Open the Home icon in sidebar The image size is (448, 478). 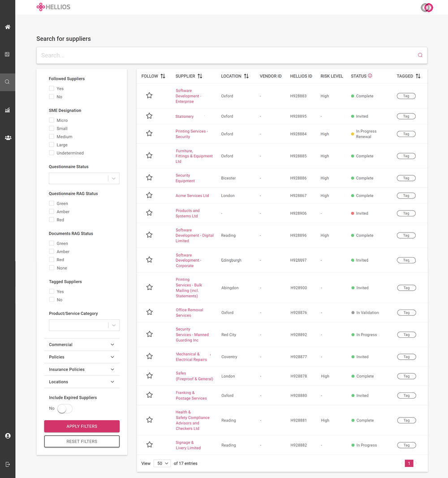point(8,27)
